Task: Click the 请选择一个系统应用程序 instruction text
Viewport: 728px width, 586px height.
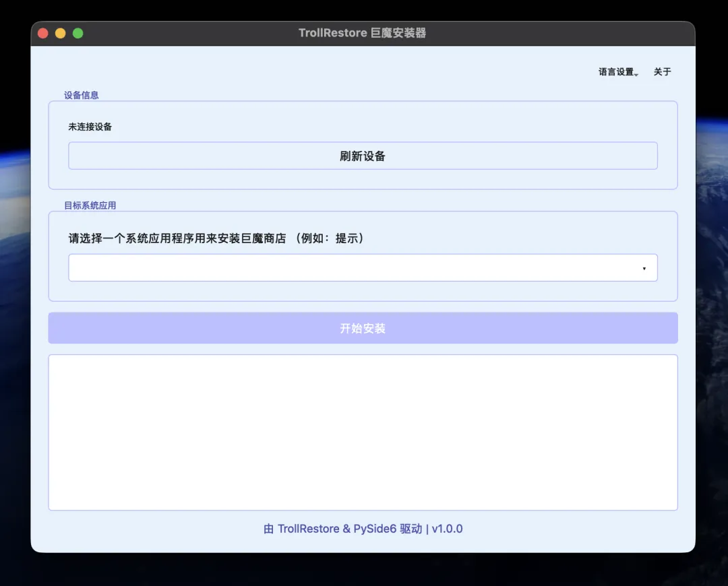Action: [x=216, y=238]
